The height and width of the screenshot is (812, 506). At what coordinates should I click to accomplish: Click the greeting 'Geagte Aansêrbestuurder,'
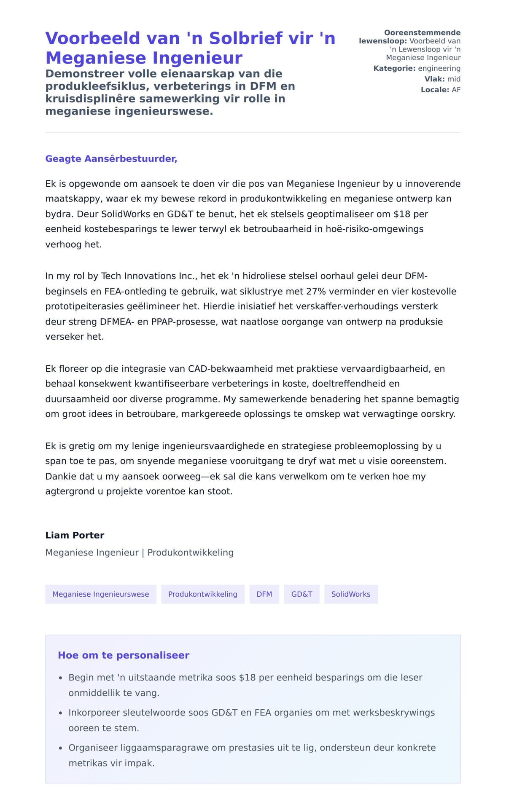(111, 159)
